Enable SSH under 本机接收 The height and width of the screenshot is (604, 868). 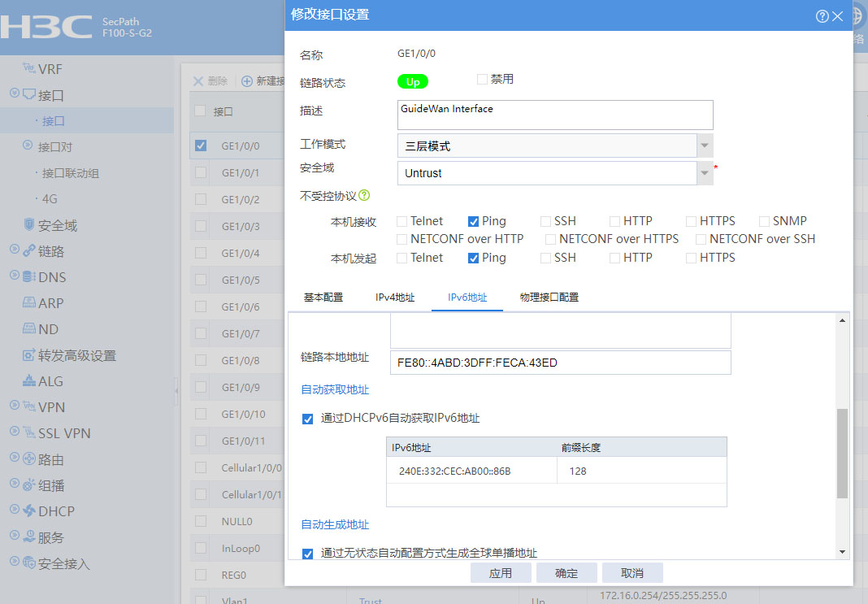point(546,221)
